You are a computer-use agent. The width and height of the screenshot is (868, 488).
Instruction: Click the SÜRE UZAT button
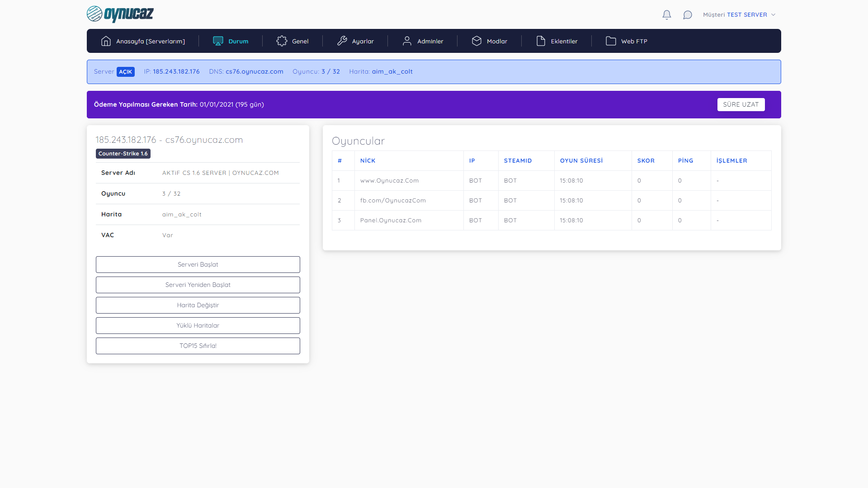pyautogui.click(x=741, y=104)
